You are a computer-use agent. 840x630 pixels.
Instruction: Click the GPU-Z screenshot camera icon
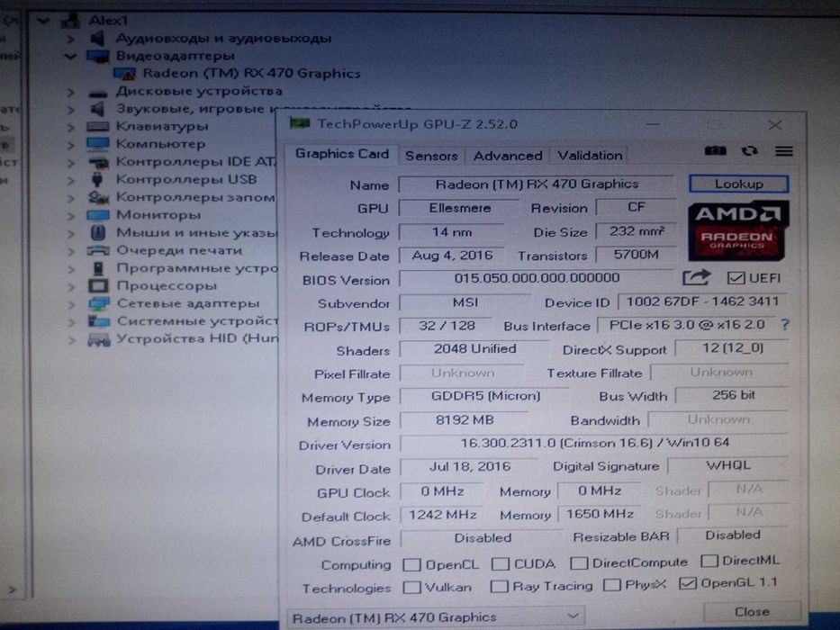pos(715,151)
